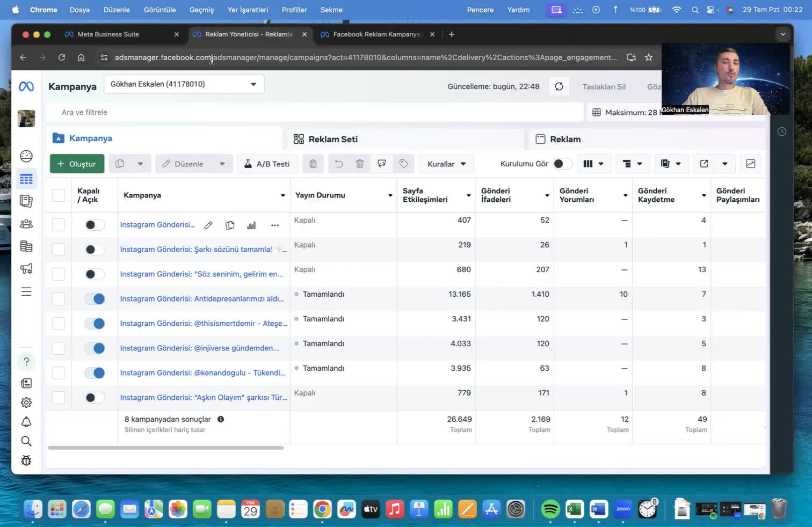
Task: Open the breakdown dropdown
Action: (x=632, y=164)
